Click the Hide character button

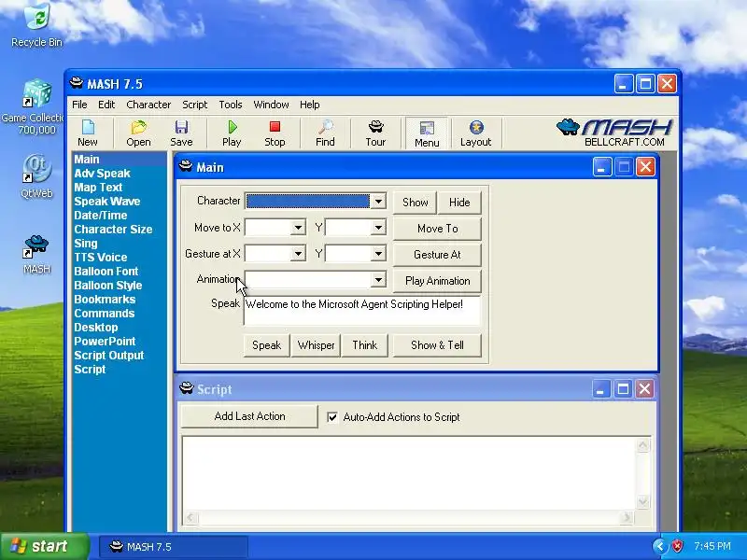pyautogui.click(x=459, y=203)
